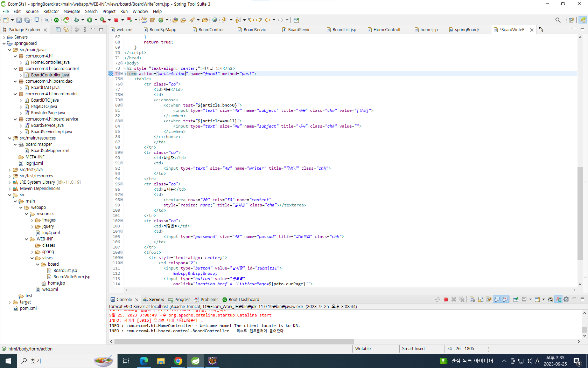Click the New file toolbar icon
The image size is (588, 368).
tap(6, 20)
